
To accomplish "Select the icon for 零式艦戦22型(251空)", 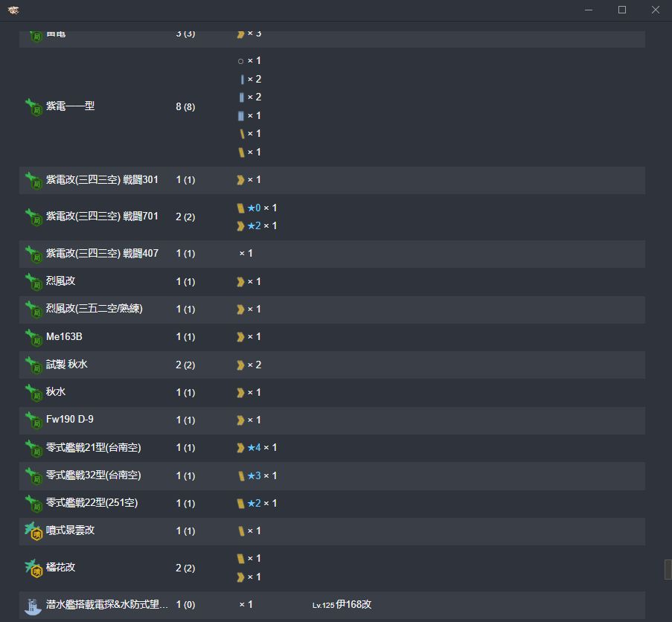I will [33, 504].
